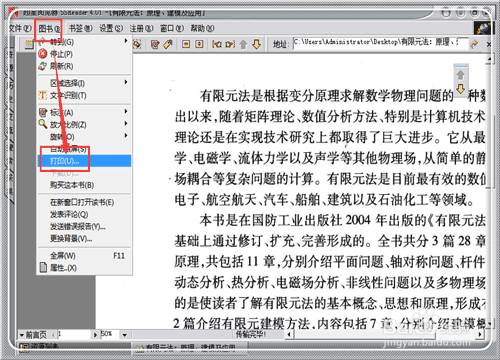
Task: Select 发表评论(Q) menu entry
Action: (x=84, y=214)
